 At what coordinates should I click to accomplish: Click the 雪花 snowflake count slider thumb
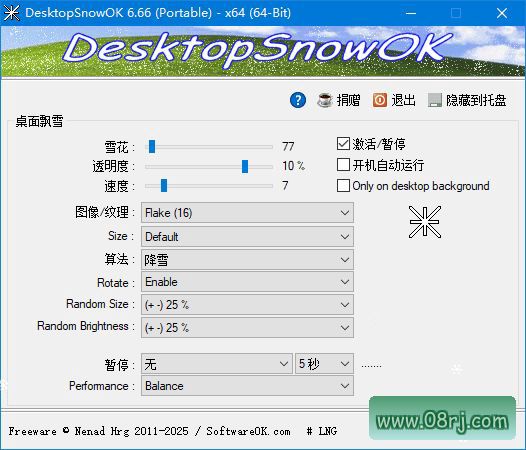pyautogui.click(x=152, y=147)
